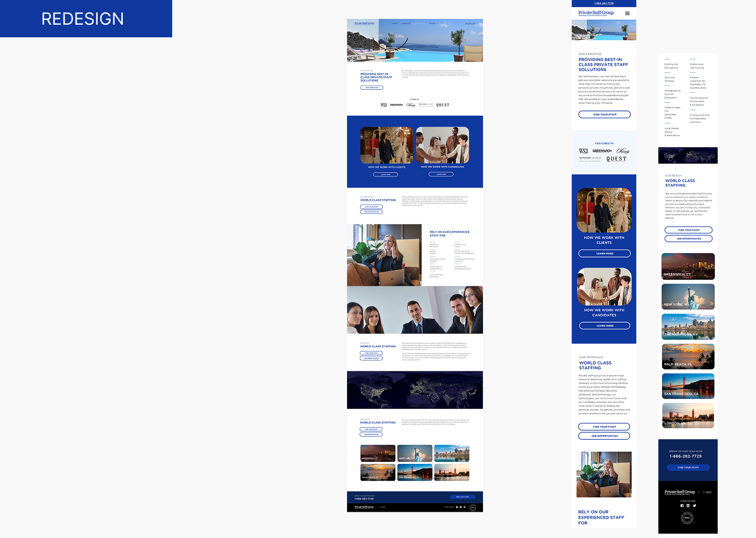Open Candidates in desktop mockup navigation

tap(406, 24)
